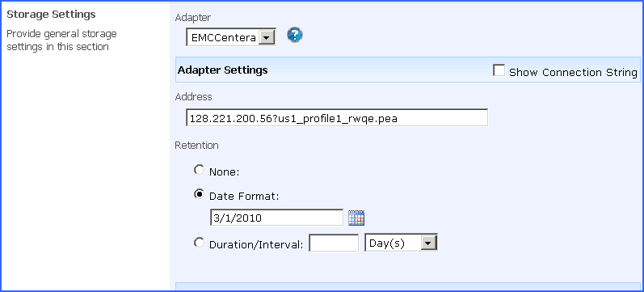Screen dimensions: 644x292
Task: Click the Date Format: label text
Action: pyautogui.click(x=244, y=197)
